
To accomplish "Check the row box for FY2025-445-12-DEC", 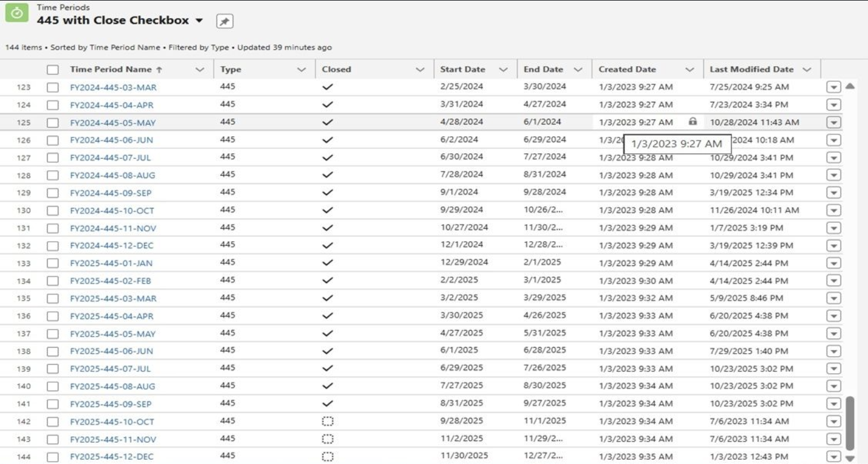I will [x=53, y=457].
